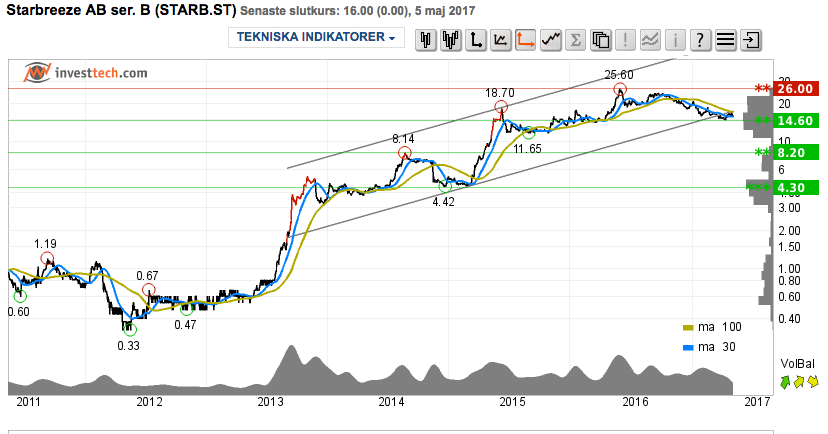
Task: Click the VolBal label
Action: [797, 364]
